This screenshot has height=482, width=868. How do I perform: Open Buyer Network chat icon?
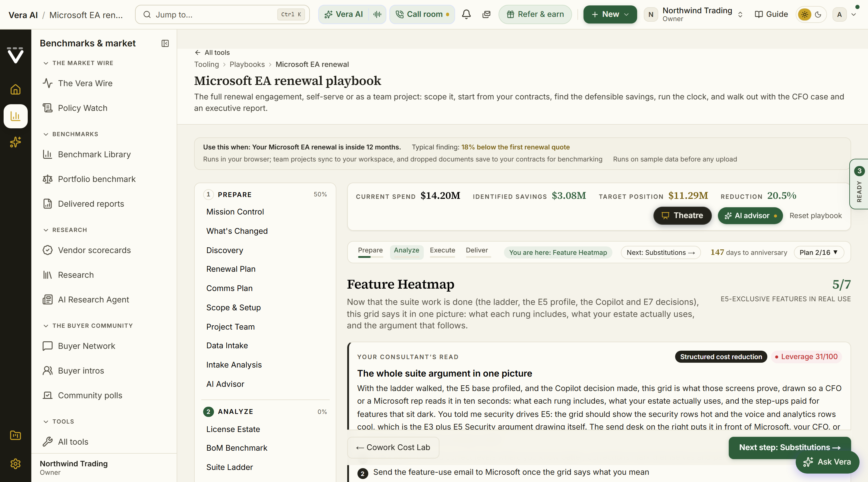point(48,346)
